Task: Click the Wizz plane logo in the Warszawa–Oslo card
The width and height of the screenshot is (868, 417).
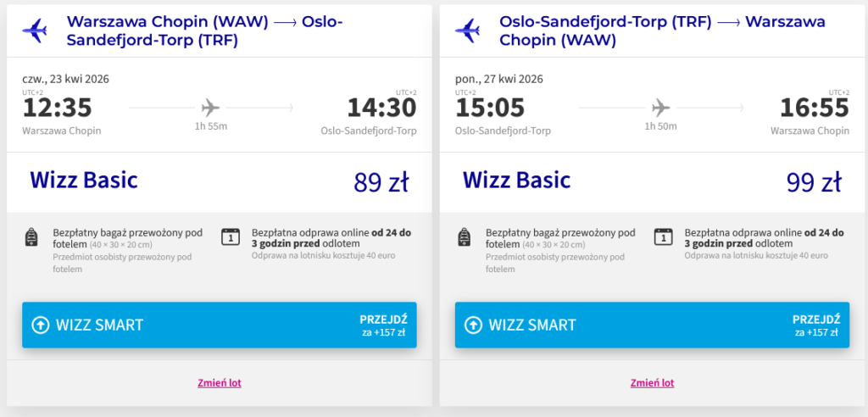Action: 35,30
